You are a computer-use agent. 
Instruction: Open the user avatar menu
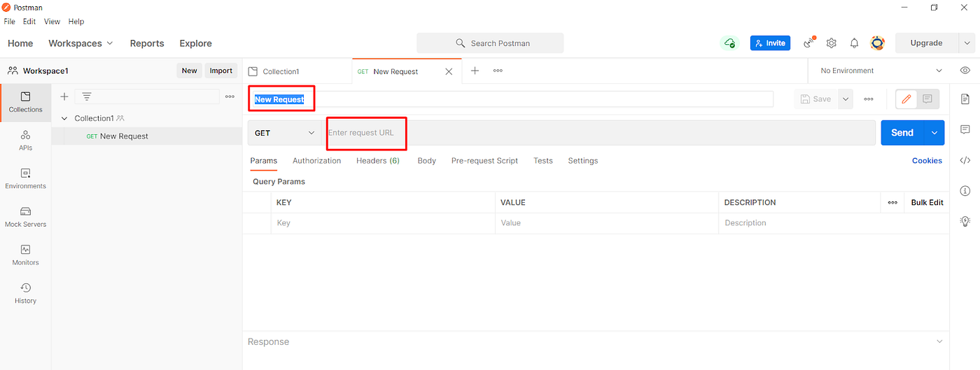coord(877,43)
